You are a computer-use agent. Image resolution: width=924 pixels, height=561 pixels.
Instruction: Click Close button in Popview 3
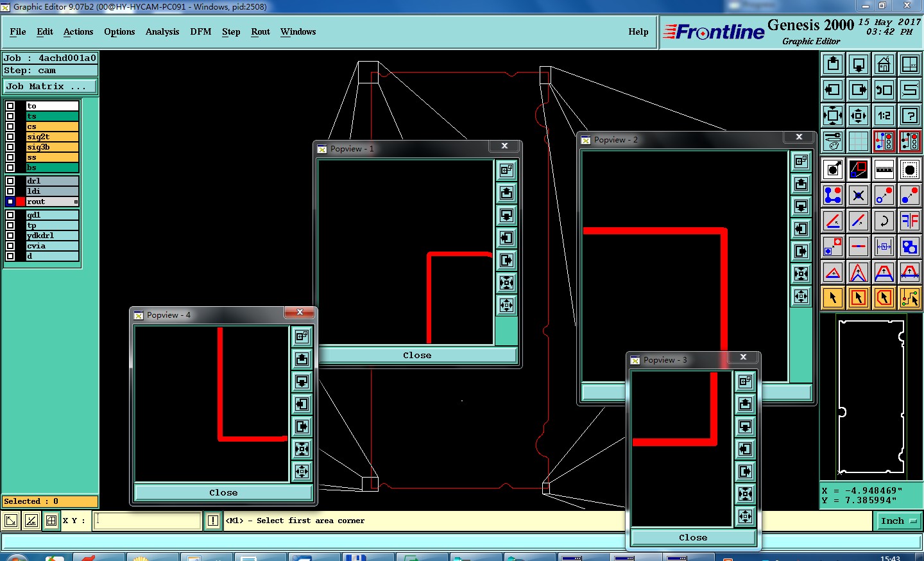(693, 537)
